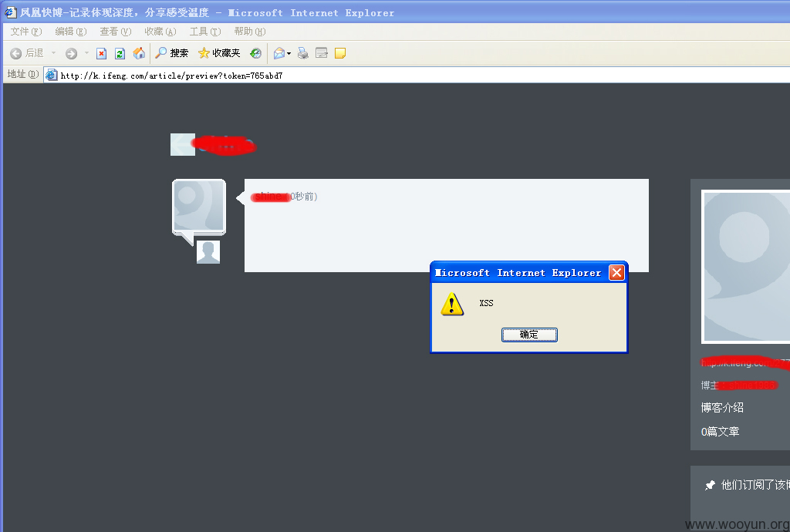Click 确定 button in XSS alert dialog

click(529, 335)
